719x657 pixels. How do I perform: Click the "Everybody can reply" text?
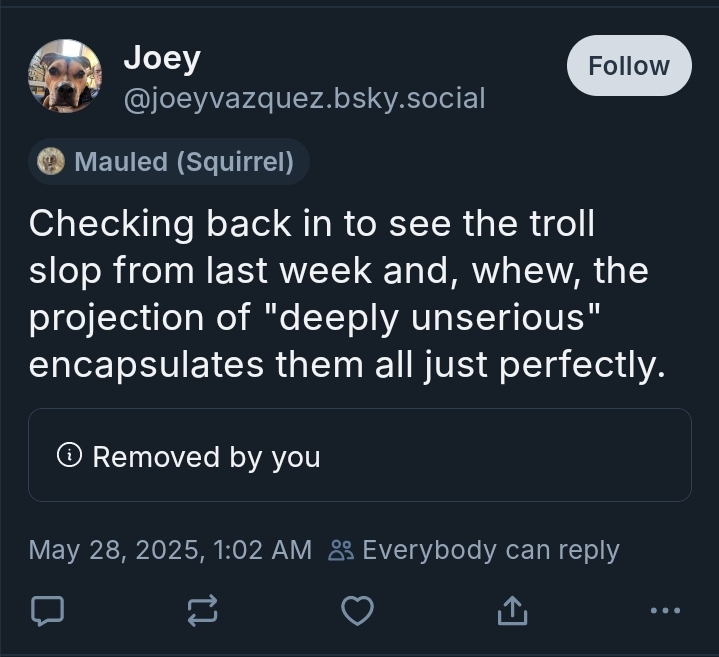(x=490, y=550)
